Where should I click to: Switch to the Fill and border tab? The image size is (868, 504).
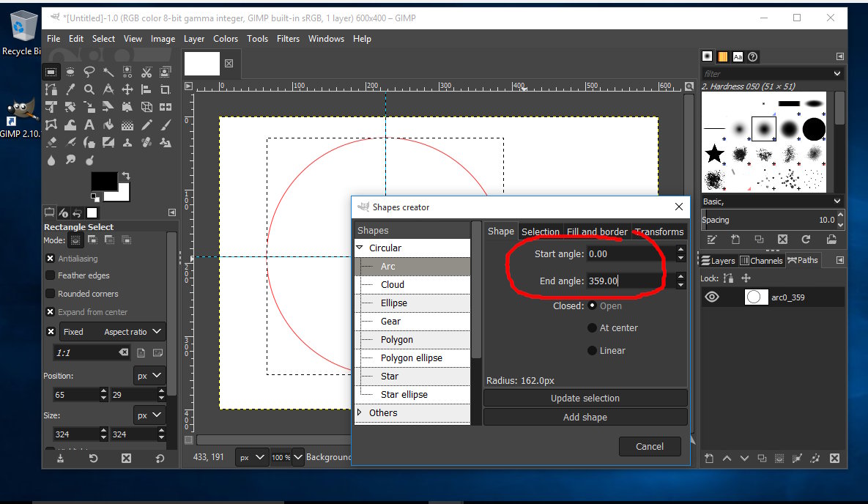coord(597,231)
